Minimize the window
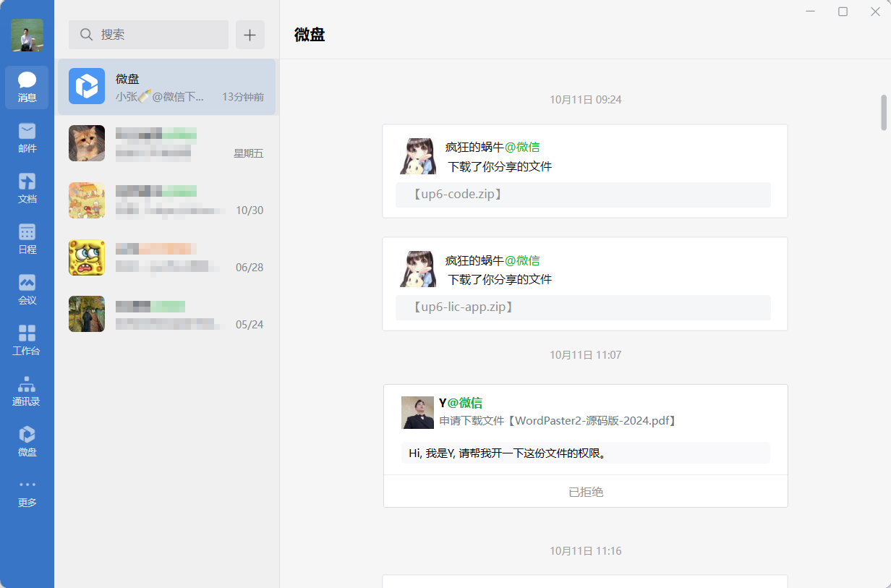 (811, 12)
